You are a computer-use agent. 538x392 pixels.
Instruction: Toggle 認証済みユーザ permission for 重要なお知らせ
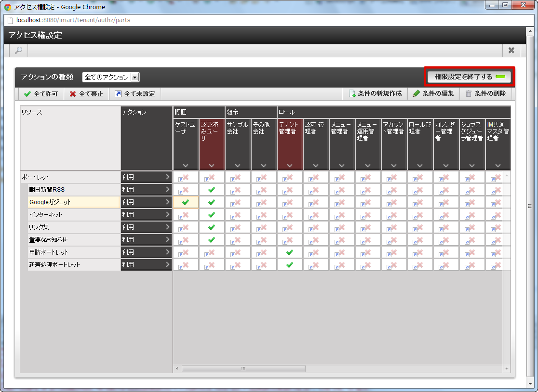(212, 239)
